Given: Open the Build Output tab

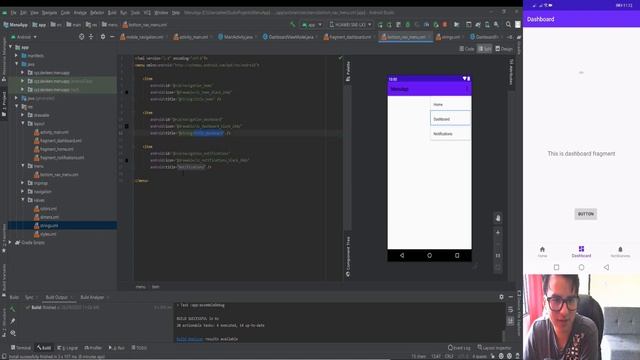Looking at the screenshot, I should coord(57,297).
